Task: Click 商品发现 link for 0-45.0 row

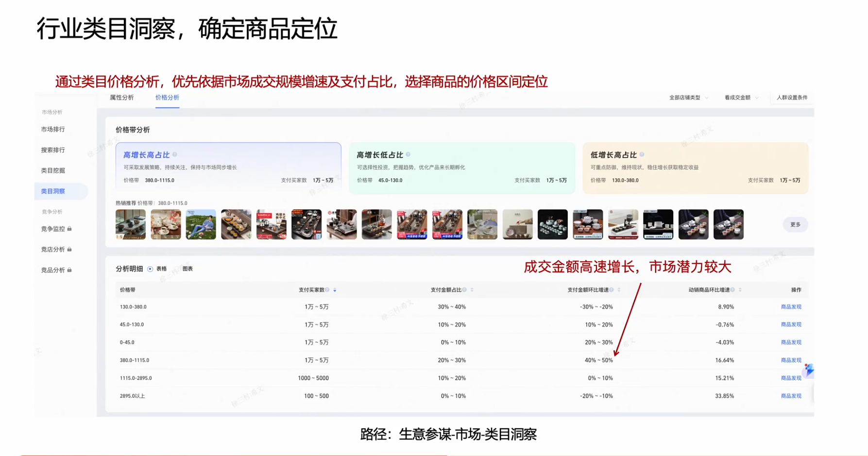Action: tap(791, 342)
